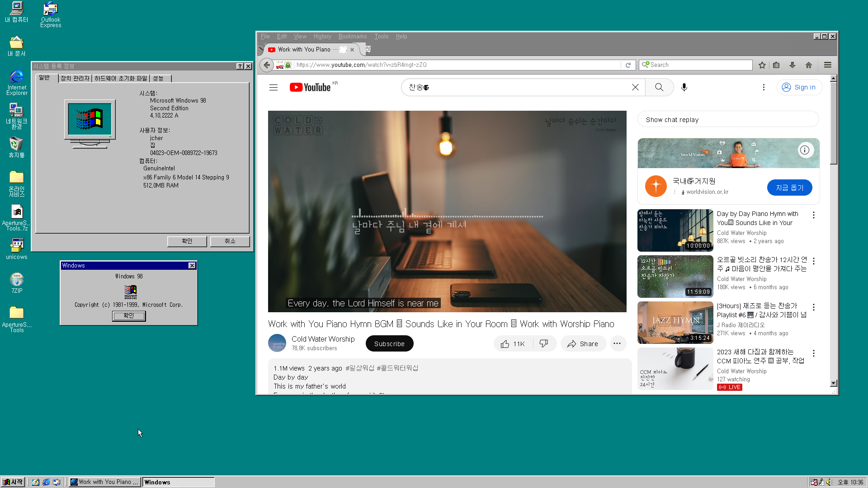The width and height of the screenshot is (868, 488).
Task: Dislike the video thumbs-down button
Action: pos(544,344)
